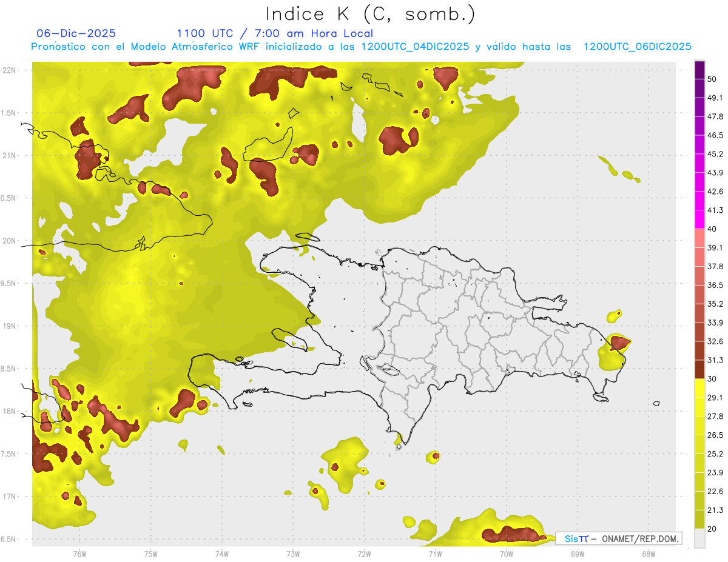Click the colorbar value "46.5"
This screenshot has height=562, width=728.
(x=715, y=135)
